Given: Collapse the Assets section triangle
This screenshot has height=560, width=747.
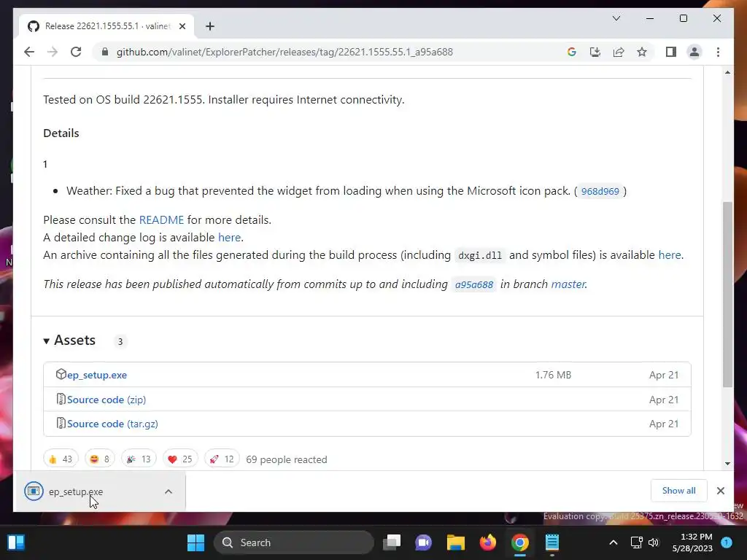Looking at the screenshot, I should 46,341.
